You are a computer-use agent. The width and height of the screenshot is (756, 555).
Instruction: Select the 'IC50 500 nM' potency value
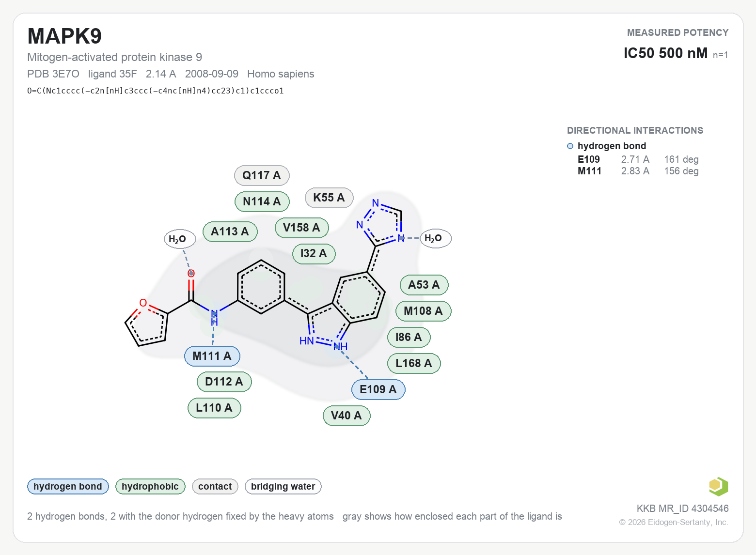666,53
